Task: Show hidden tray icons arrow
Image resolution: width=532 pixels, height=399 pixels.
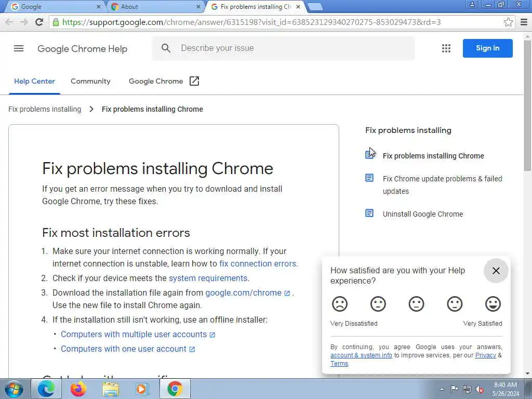Action: (x=442, y=389)
